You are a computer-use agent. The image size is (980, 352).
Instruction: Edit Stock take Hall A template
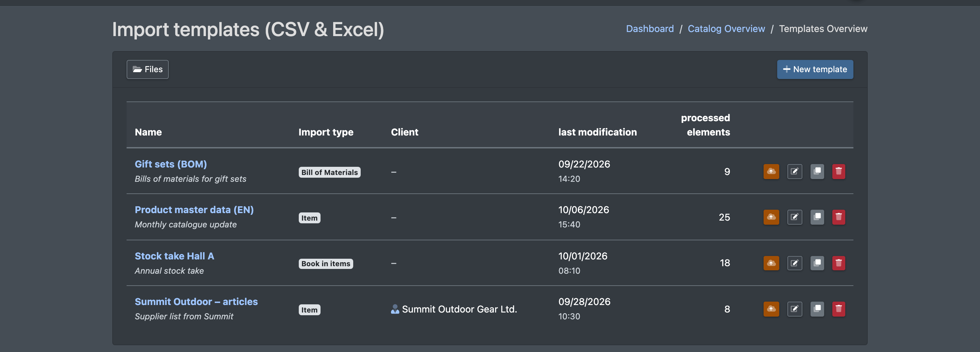[794, 263]
